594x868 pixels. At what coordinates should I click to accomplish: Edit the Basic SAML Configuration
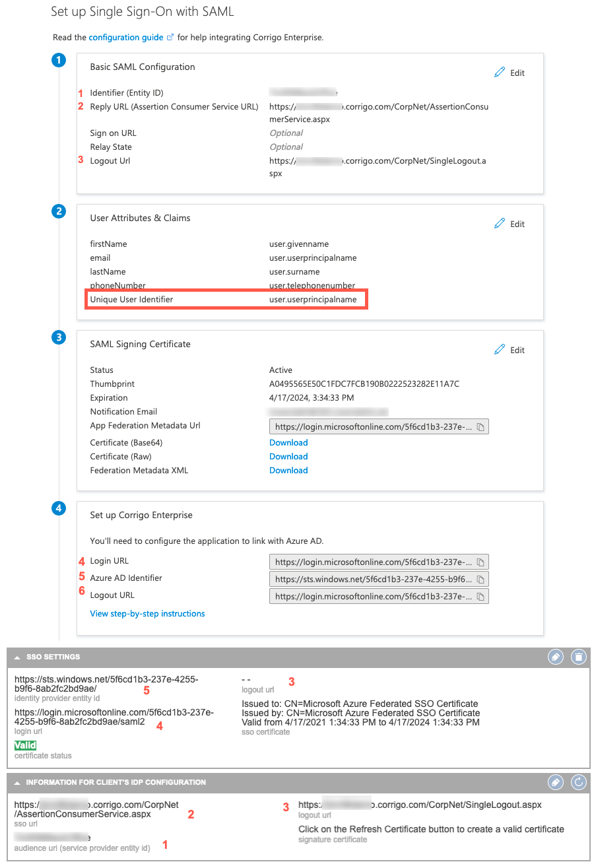(x=509, y=73)
